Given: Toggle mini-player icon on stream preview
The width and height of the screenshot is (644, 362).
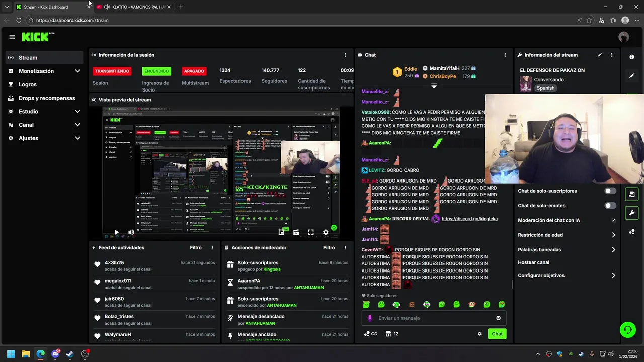Looking at the screenshot, I should click(281, 232).
